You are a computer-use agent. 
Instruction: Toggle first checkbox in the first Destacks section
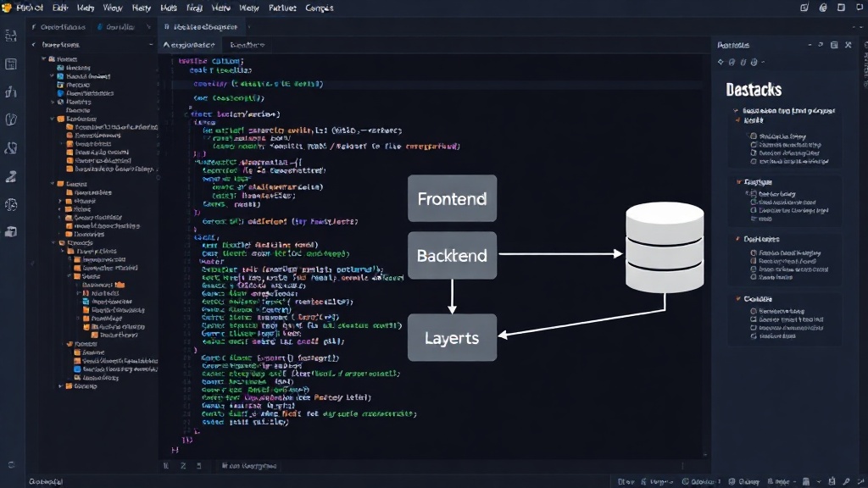click(754, 136)
